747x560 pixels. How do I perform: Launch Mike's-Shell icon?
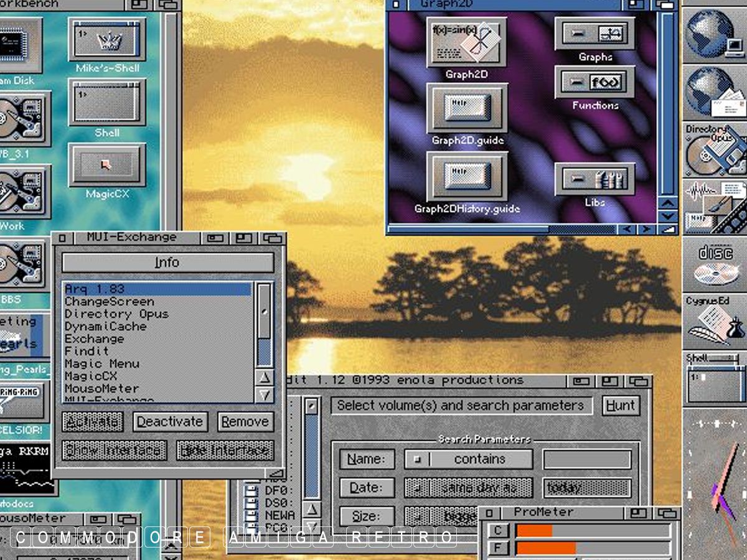(x=107, y=39)
